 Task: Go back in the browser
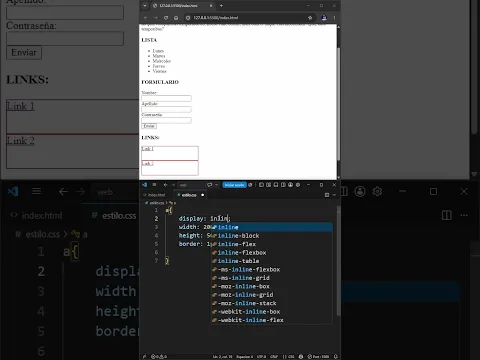coord(146,18)
